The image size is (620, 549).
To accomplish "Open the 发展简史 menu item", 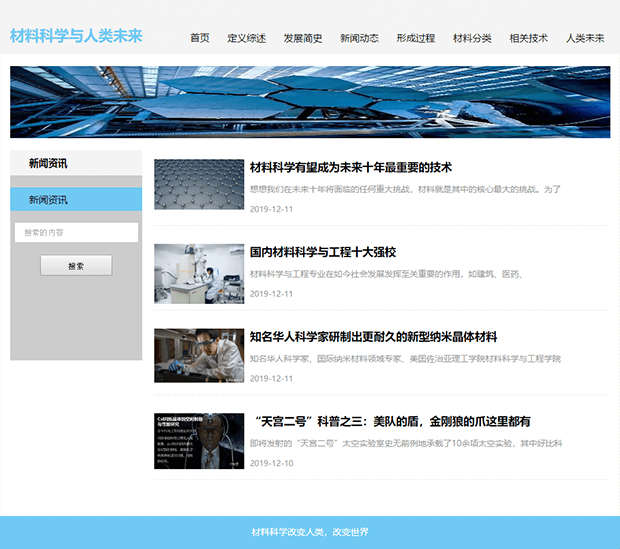I will (303, 39).
